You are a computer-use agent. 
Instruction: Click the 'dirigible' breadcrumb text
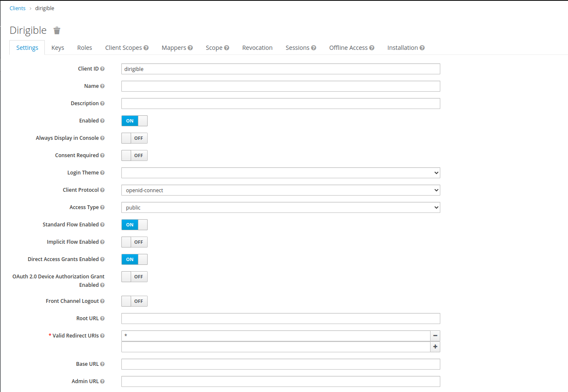[x=45, y=8]
